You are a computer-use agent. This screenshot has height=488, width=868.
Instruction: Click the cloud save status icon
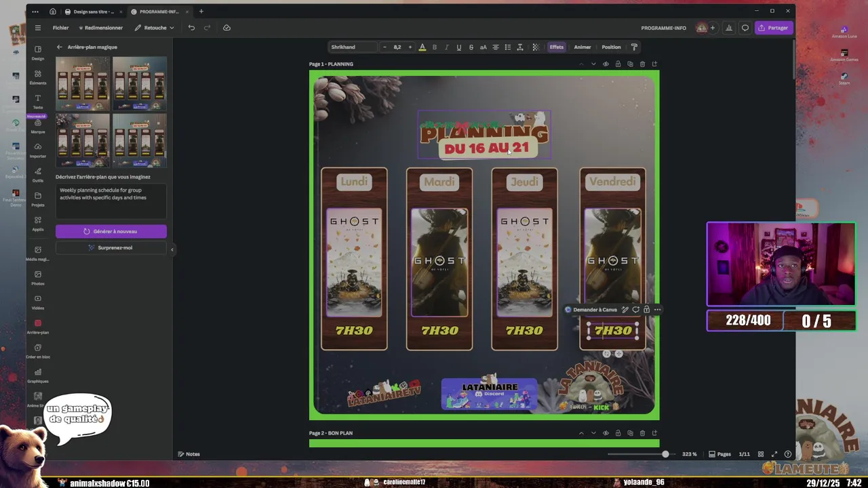point(226,28)
